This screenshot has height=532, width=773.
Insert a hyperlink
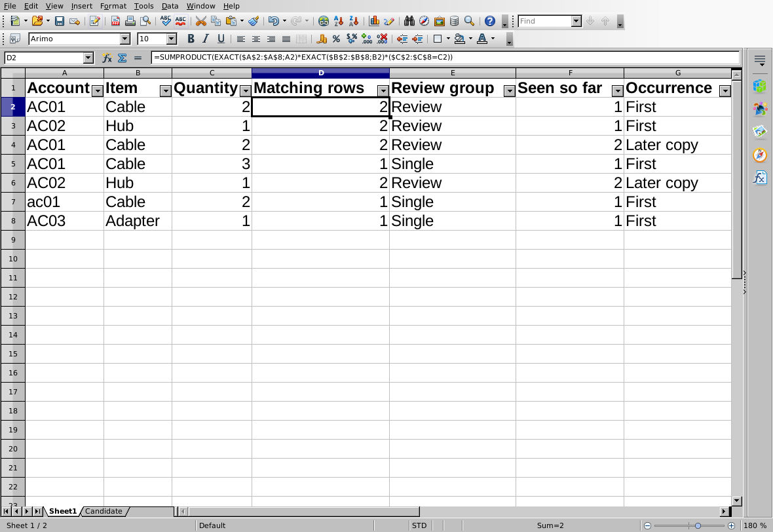(x=324, y=21)
